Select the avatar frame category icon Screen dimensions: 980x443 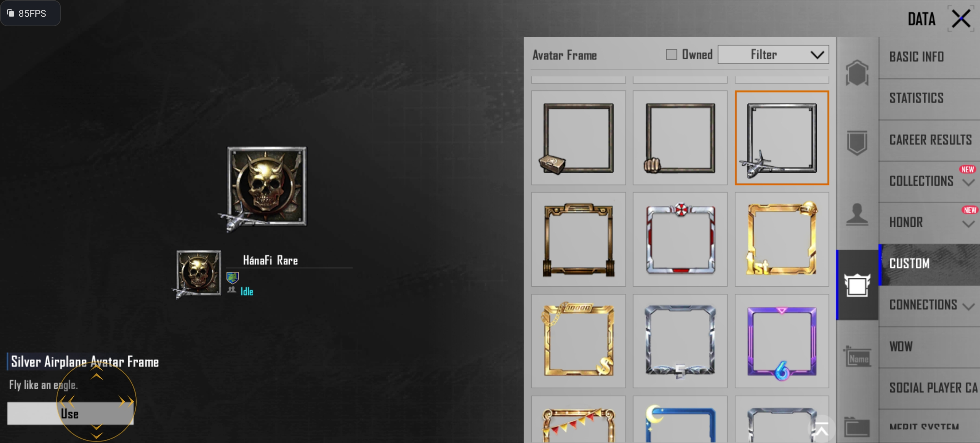[857, 285]
